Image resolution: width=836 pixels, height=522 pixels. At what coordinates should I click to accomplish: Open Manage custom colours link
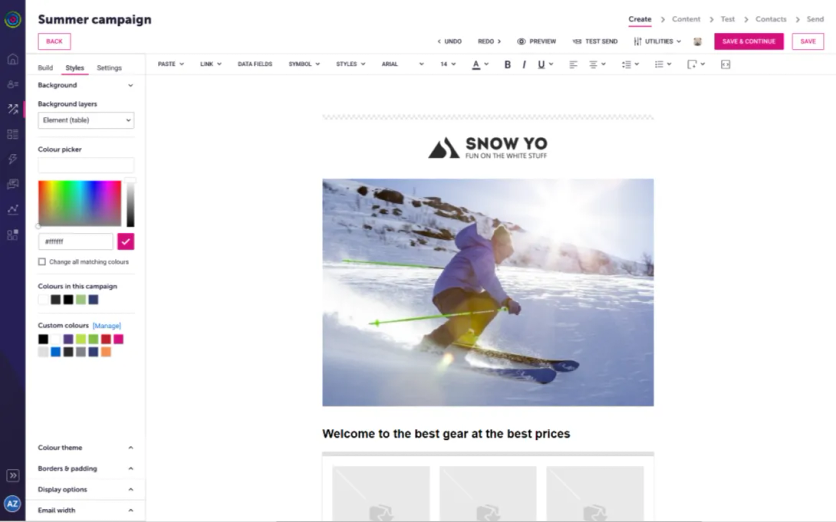point(107,326)
